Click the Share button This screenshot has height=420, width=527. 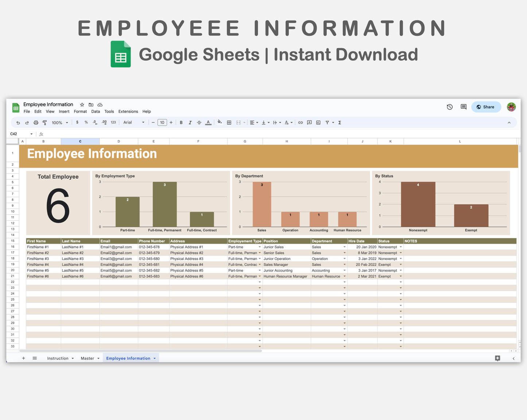pyautogui.click(x=486, y=107)
